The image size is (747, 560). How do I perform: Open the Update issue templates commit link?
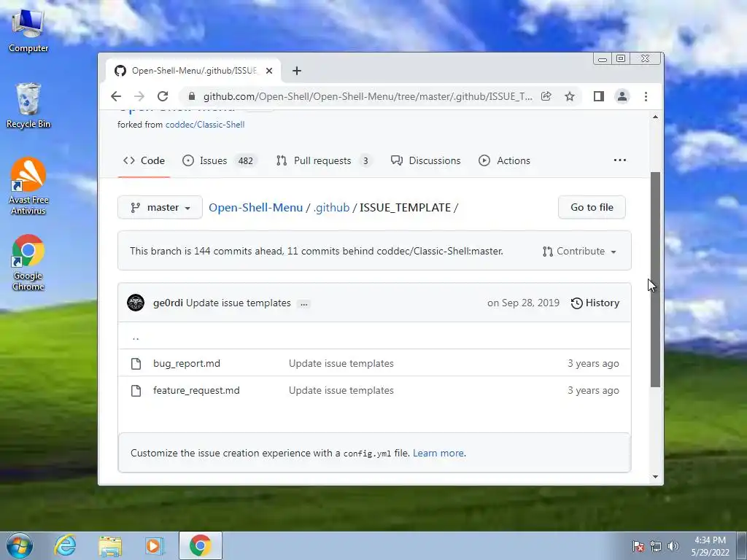(x=239, y=303)
